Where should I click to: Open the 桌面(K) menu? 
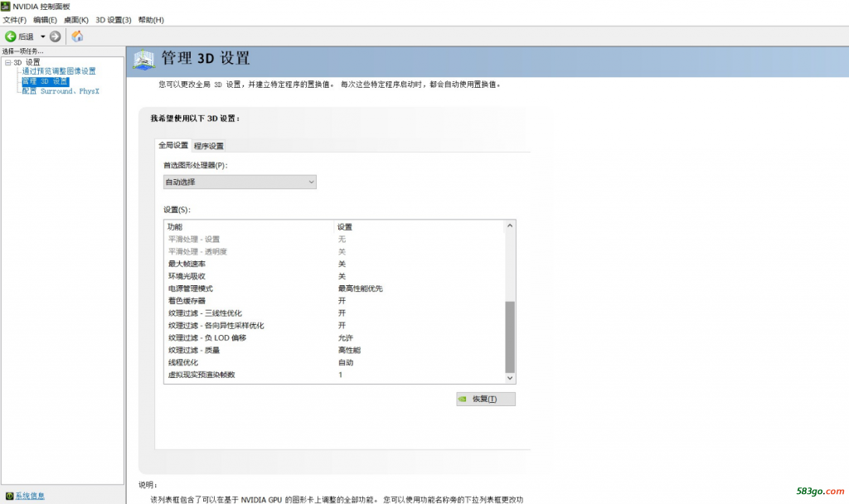coord(75,20)
